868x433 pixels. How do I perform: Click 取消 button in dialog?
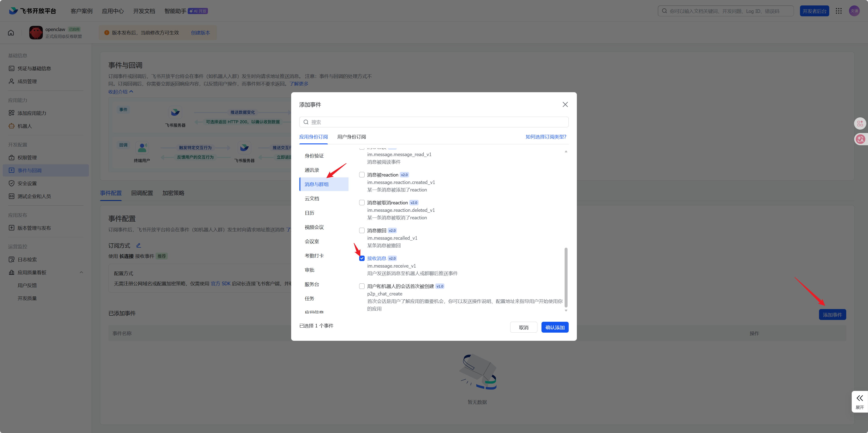coord(524,327)
